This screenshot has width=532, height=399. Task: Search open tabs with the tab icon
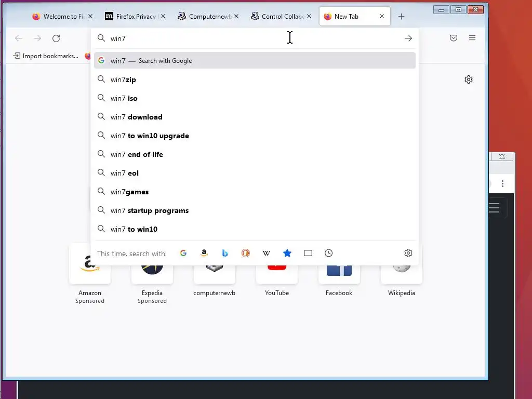pos(308,253)
